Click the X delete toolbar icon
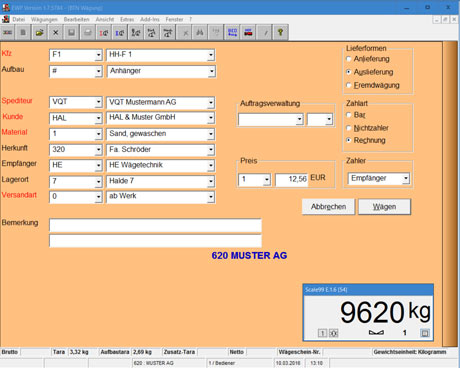The image size is (460, 368). [x=56, y=33]
